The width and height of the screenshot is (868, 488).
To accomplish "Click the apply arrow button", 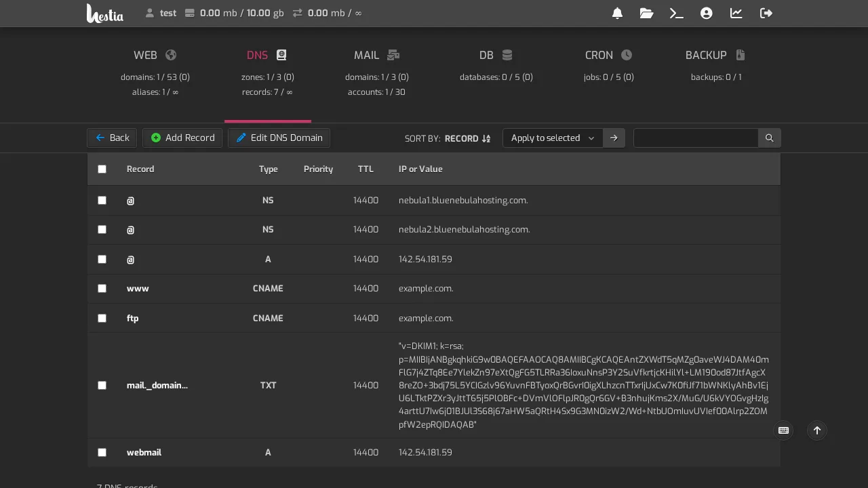I will (x=614, y=138).
